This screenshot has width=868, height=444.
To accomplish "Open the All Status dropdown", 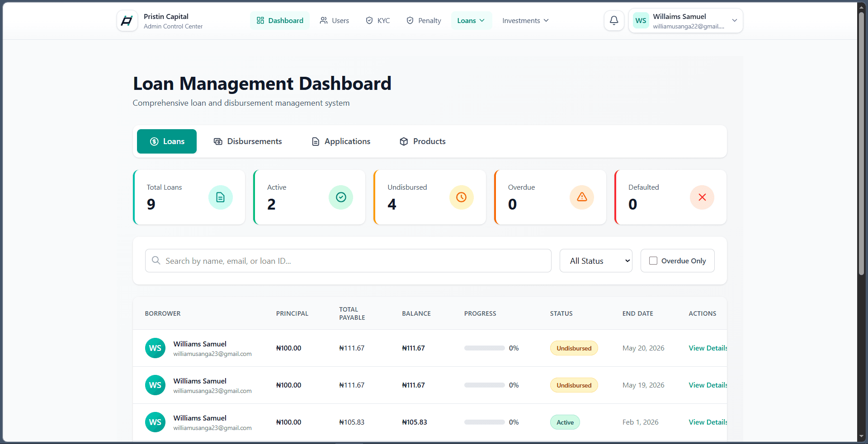I will pos(596,261).
